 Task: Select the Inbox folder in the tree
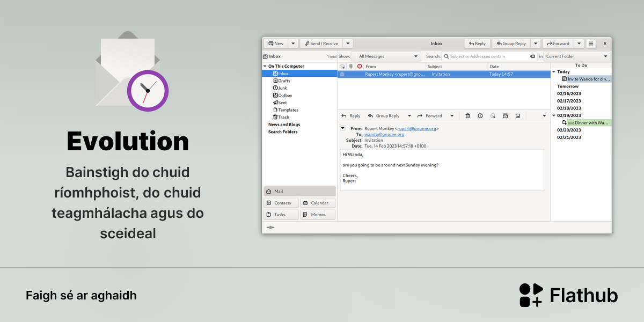(x=299, y=74)
